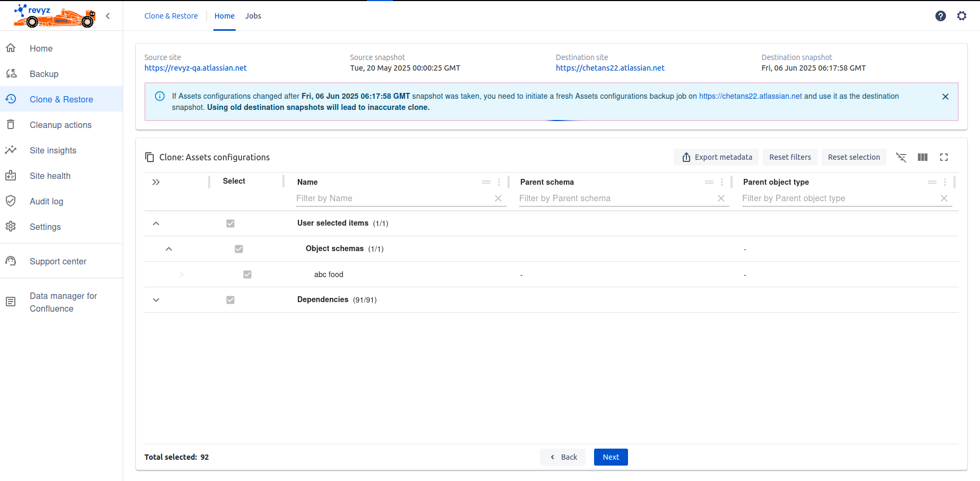The image size is (980, 481).
Task: Open the column chooser icon
Action: click(922, 157)
